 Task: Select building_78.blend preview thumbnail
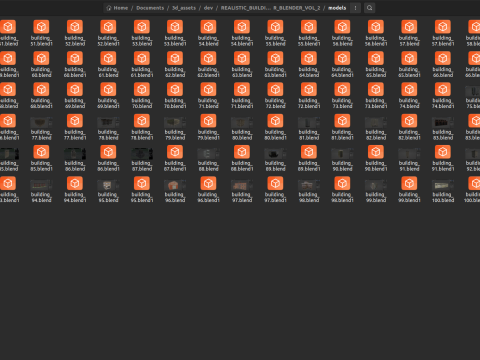click(x=108, y=122)
